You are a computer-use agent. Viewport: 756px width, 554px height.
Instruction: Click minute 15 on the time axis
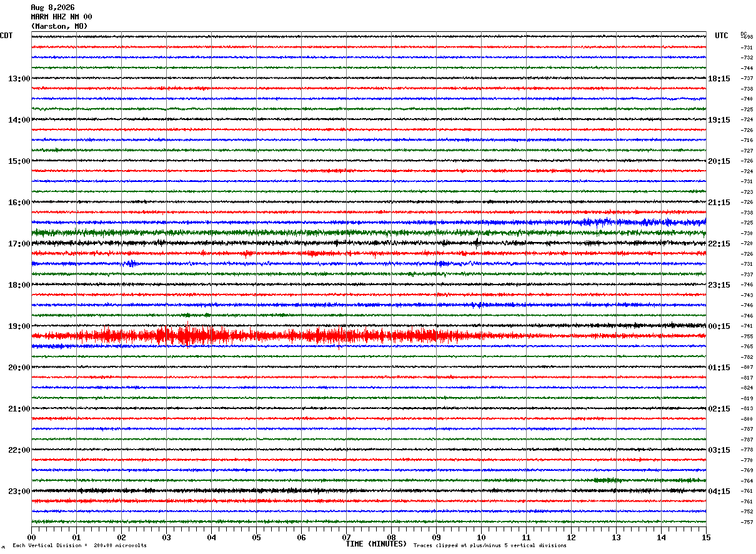[x=706, y=537]
